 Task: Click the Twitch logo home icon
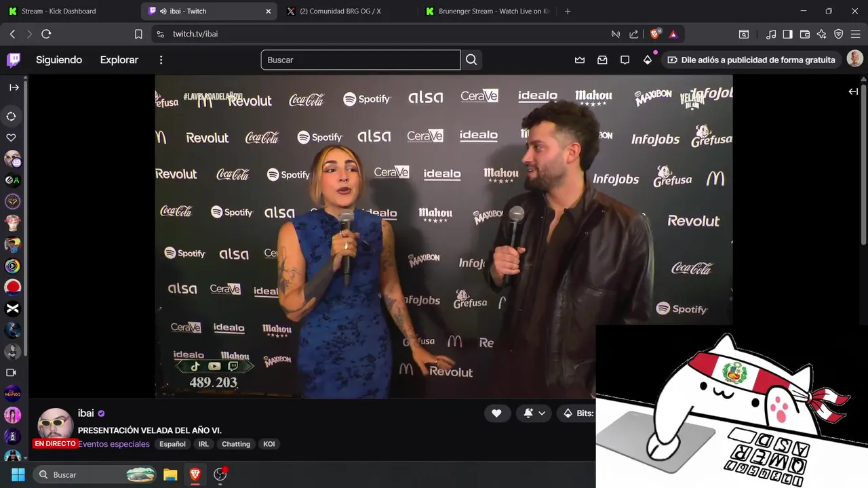(x=14, y=60)
